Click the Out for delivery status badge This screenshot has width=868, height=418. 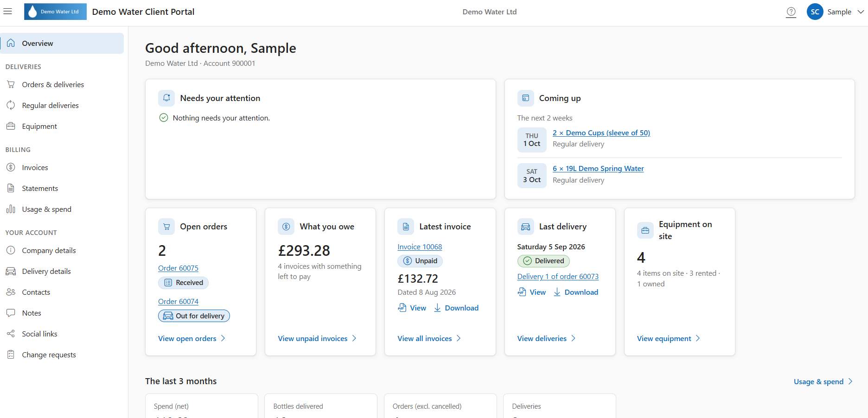(x=194, y=316)
